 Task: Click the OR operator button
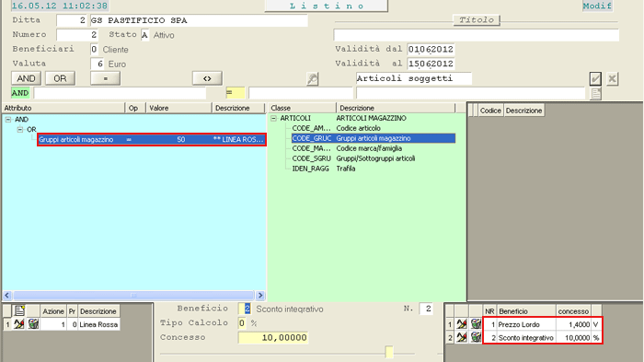pyautogui.click(x=60, y=78)
